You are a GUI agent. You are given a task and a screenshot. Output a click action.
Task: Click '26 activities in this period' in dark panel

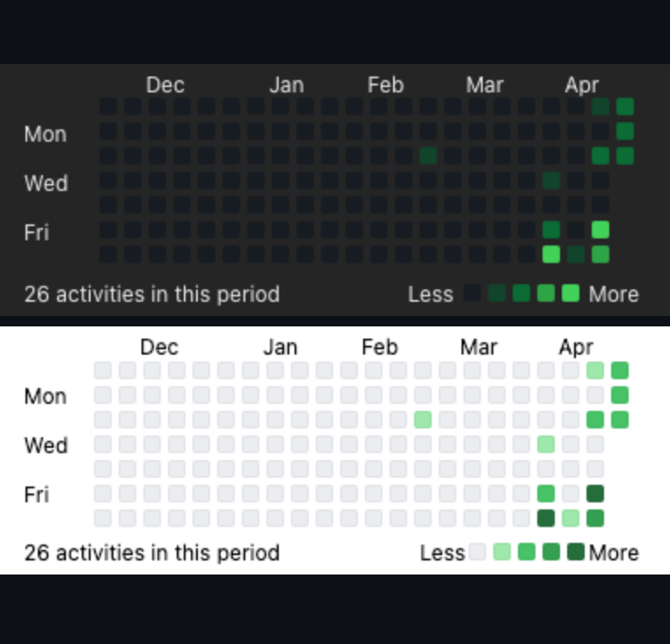tap(152, 294)
